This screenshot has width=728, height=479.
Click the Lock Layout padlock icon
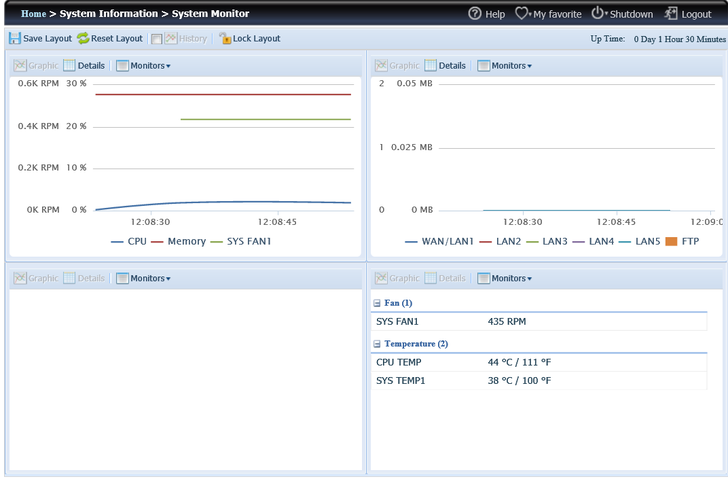pos(225,38)
